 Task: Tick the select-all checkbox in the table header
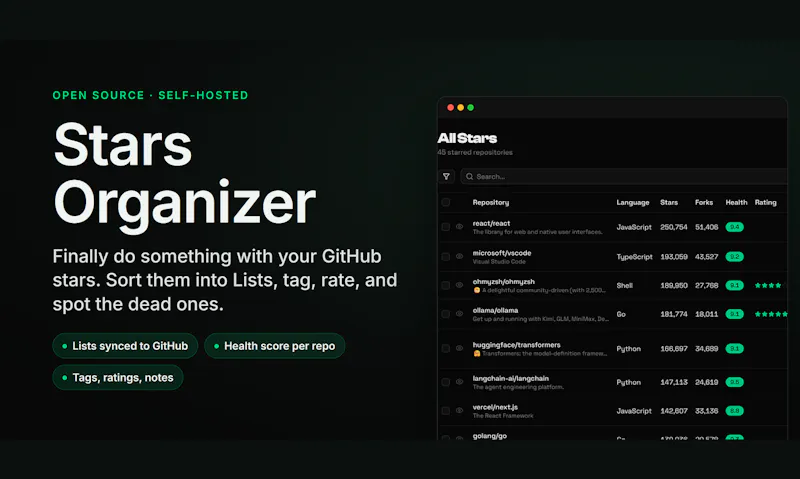click(446, 203)
